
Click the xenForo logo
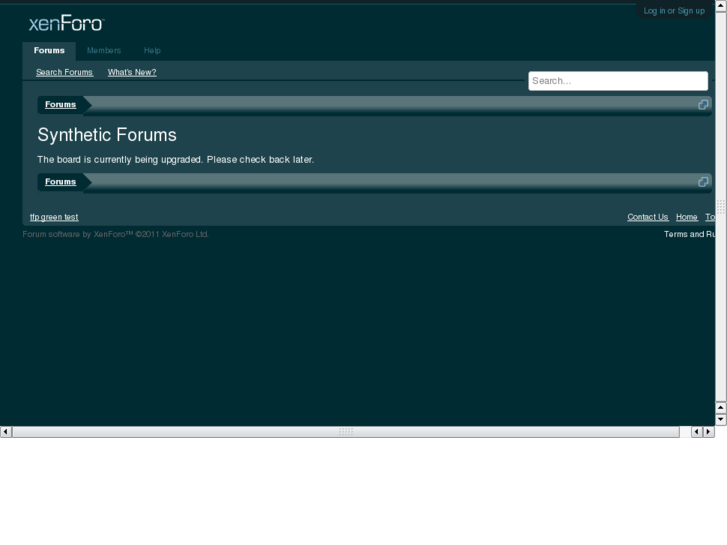tap(67, 23)
